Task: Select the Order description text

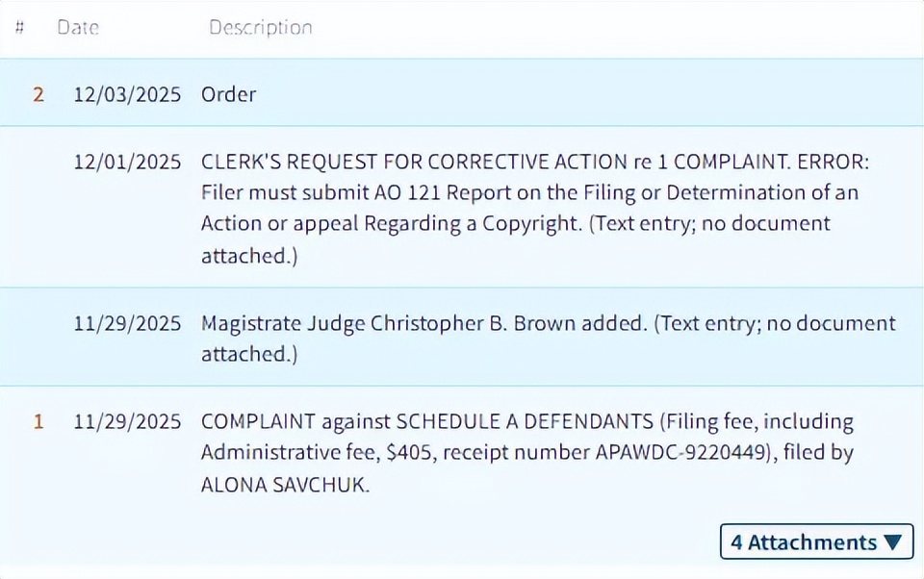Action: point(228,94)
